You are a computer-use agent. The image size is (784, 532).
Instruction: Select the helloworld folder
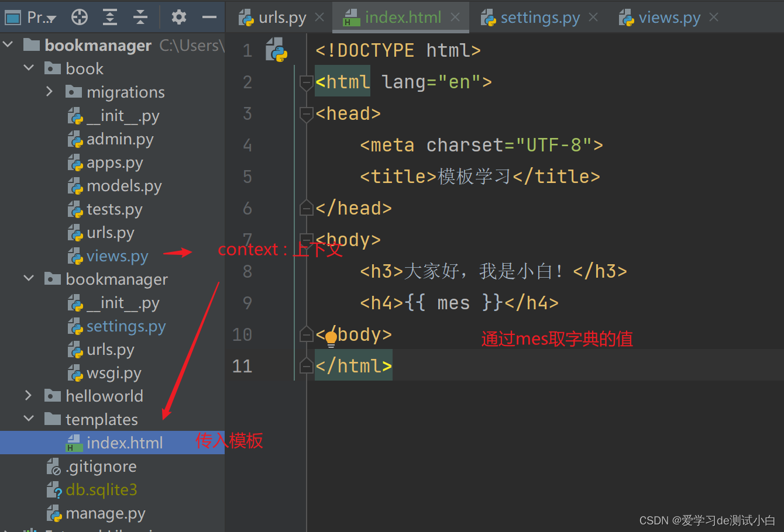click(x=104, y=396)
